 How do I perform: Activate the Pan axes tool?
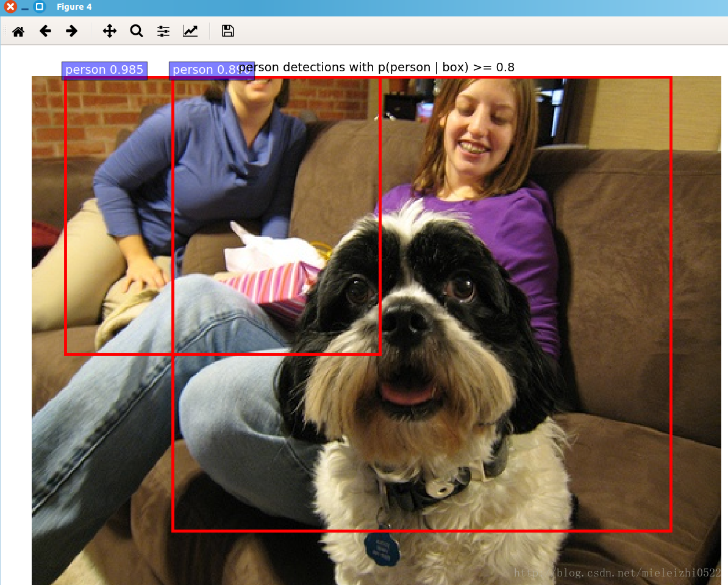click(x=110, y=31)
